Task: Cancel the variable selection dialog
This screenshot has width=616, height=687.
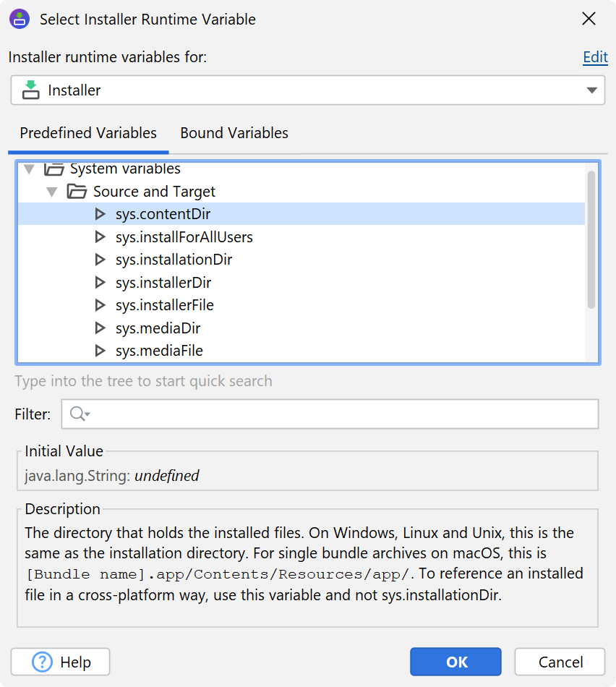Action: pos(560,662)
